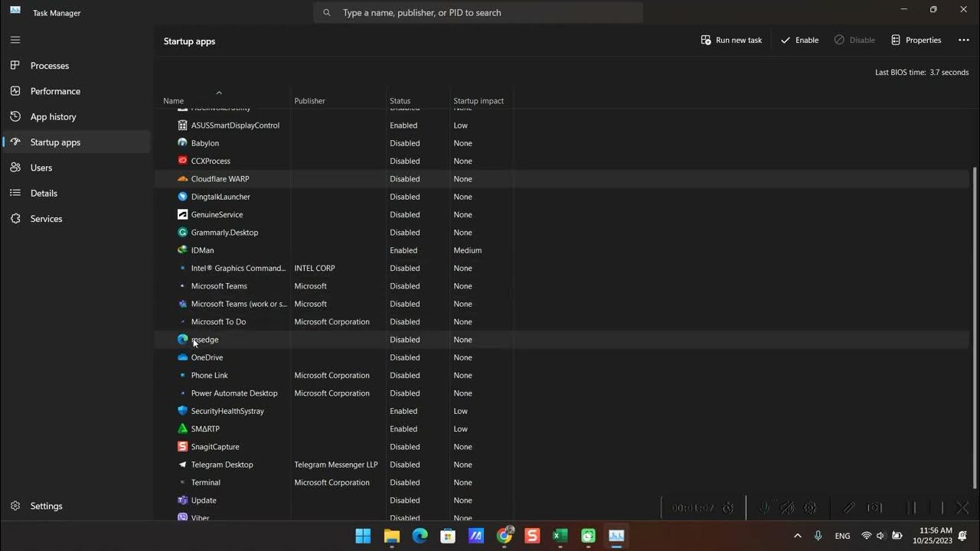Click the Medium impact value for IDMan
980x551 pixels.
(467, 250)
